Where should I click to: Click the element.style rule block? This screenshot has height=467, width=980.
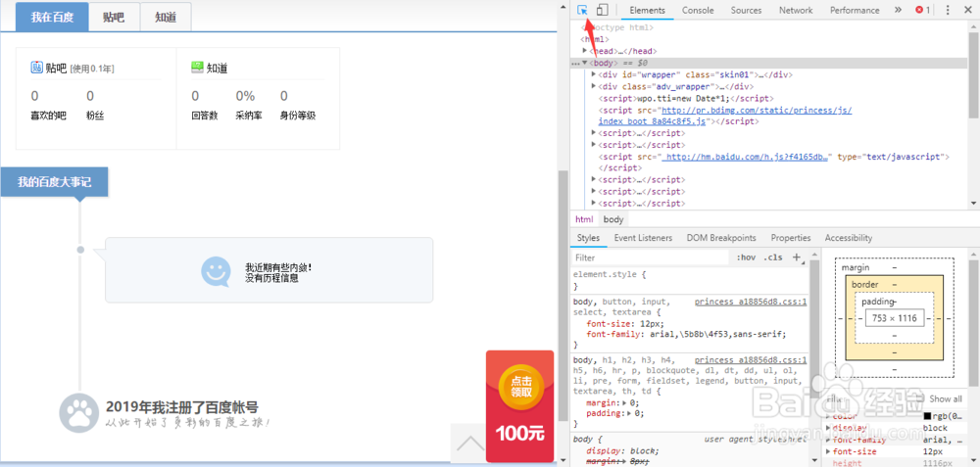688,280
